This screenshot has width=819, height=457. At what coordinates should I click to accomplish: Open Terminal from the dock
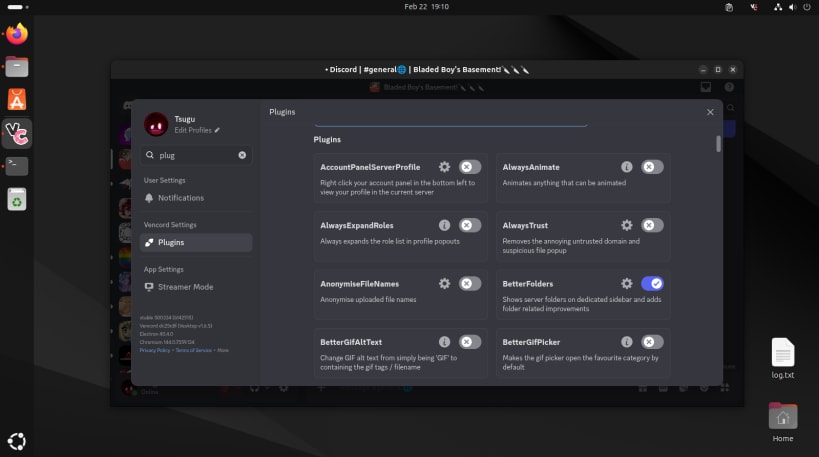tap(17, 166)
